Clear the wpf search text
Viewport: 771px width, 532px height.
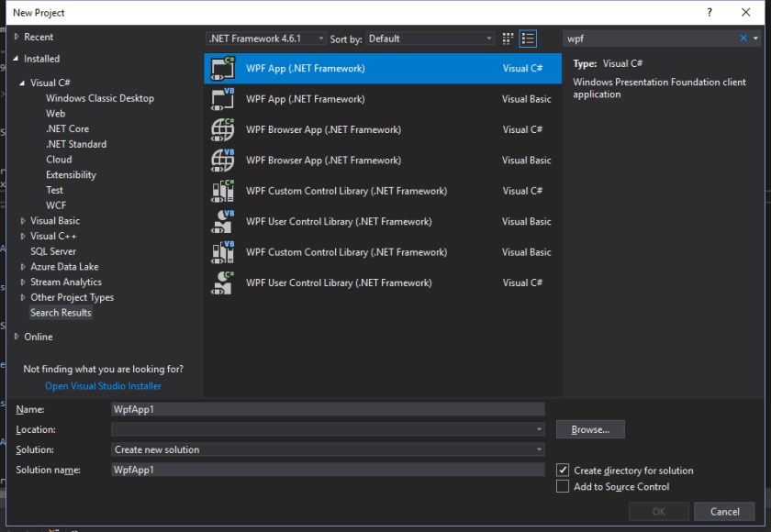(743, 39)
